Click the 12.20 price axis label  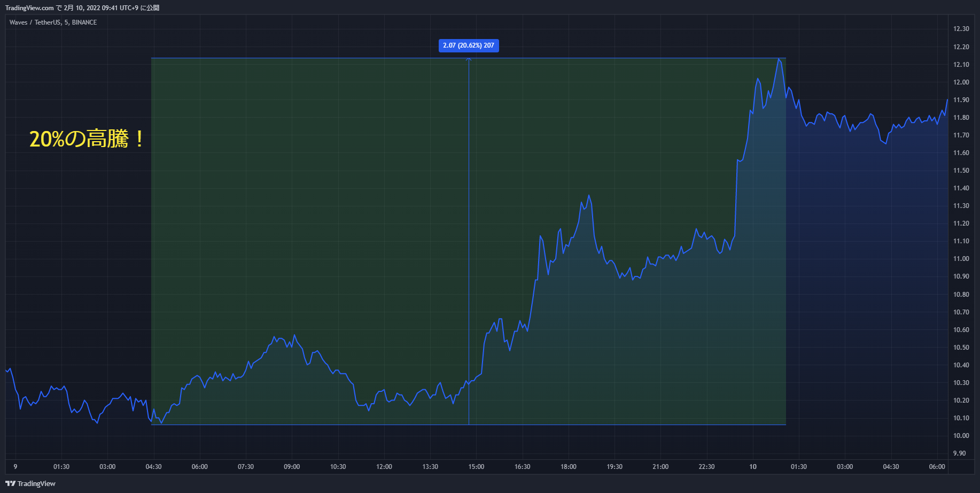point(961,47)
